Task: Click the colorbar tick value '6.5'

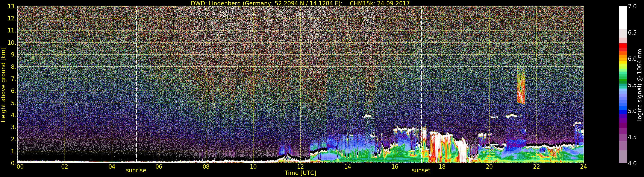Action: coord(632,33)
